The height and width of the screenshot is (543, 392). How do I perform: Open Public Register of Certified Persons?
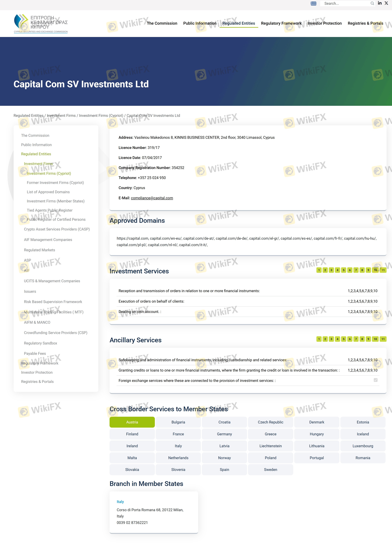(56, 220)
